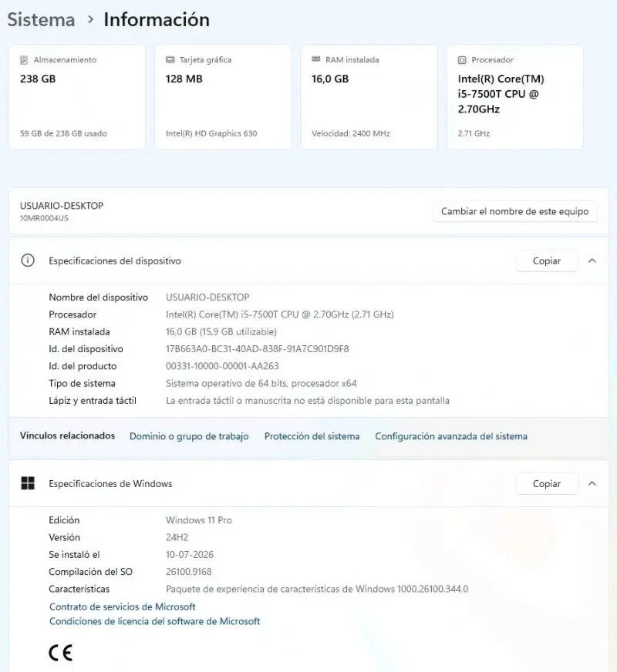This screenshot has width=617, height=672.
Task: Click the Especificaciones del dispositivo header title
Action: (115, 260)
